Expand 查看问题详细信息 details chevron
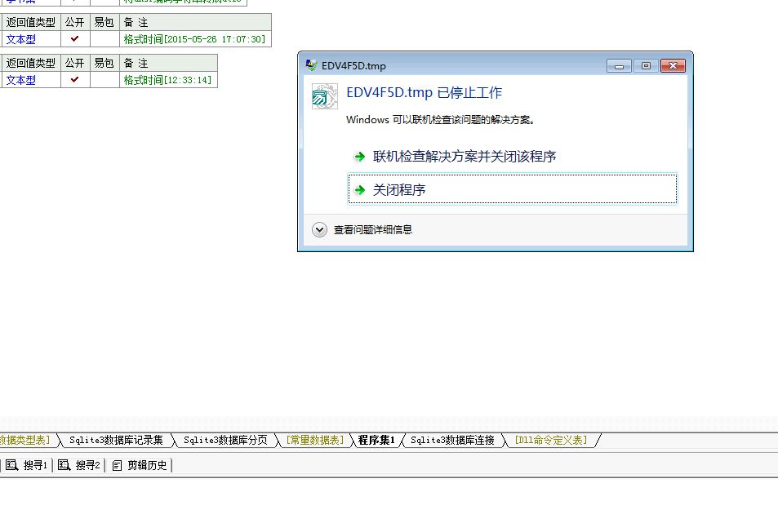The height and width of the screenshot is (532, 778). point(319,229)
